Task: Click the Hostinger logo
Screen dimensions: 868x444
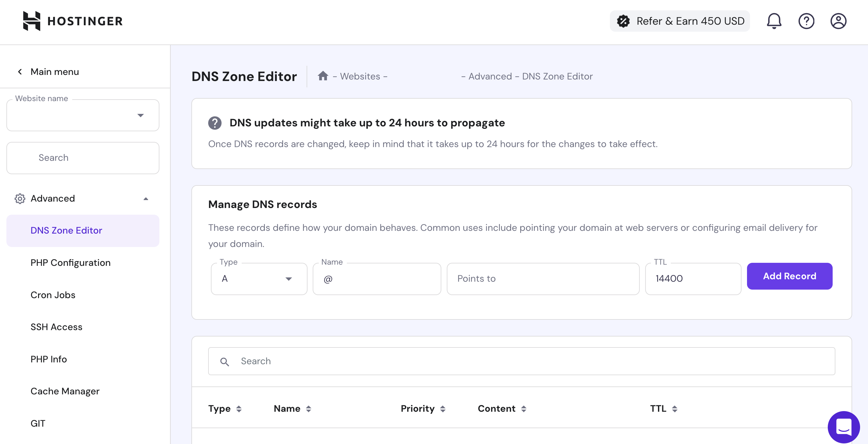Action: [73, 21]
